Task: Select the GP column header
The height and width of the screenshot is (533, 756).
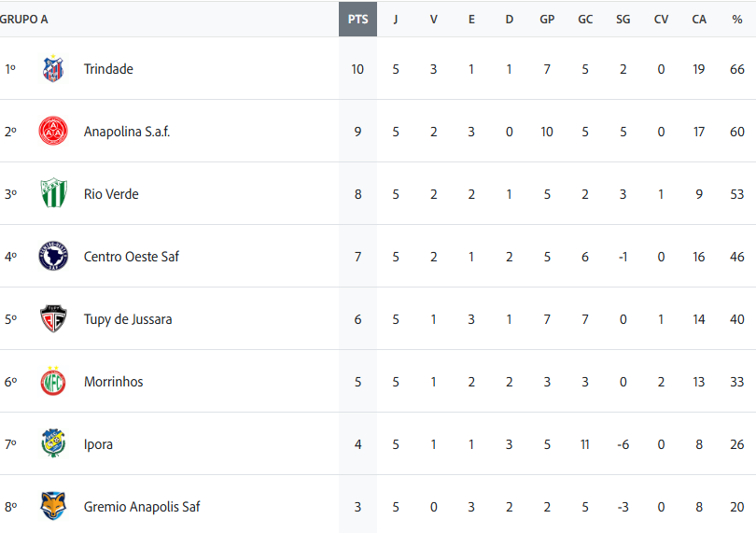Action: 547,19
